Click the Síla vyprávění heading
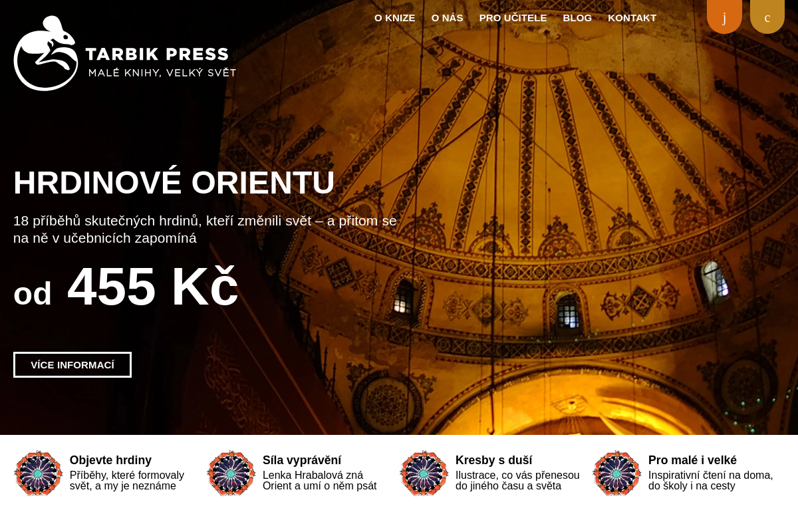The image size is (798, 532). [302, 460]
